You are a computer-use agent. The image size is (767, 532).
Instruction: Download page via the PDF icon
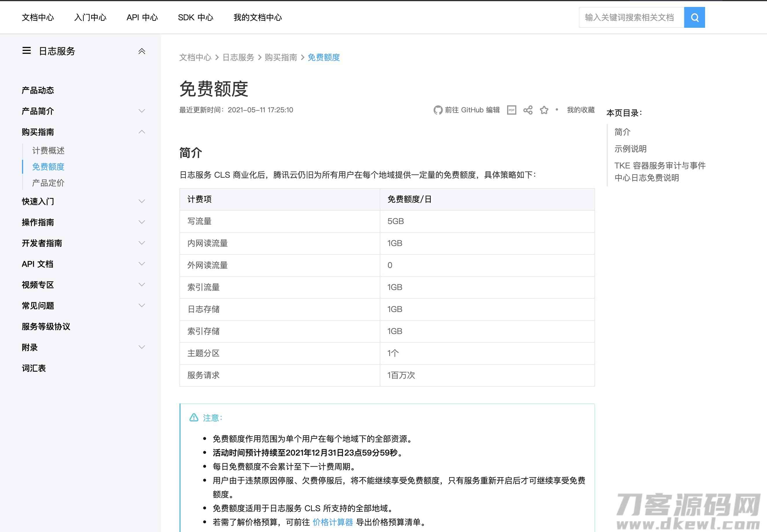pos(511,110)
